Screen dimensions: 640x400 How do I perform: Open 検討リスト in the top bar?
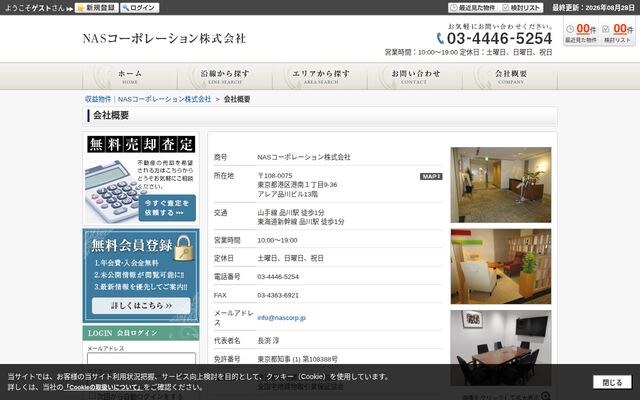[x=521, y=8]
